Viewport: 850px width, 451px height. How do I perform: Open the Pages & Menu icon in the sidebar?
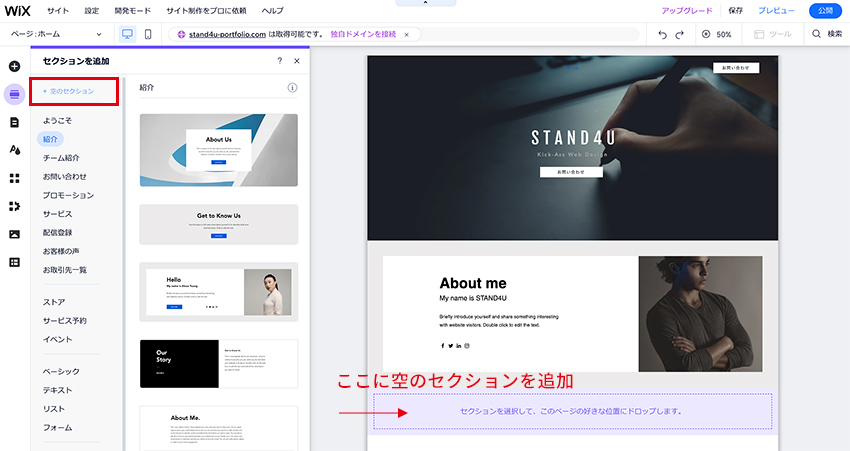(x=15, y=122)
